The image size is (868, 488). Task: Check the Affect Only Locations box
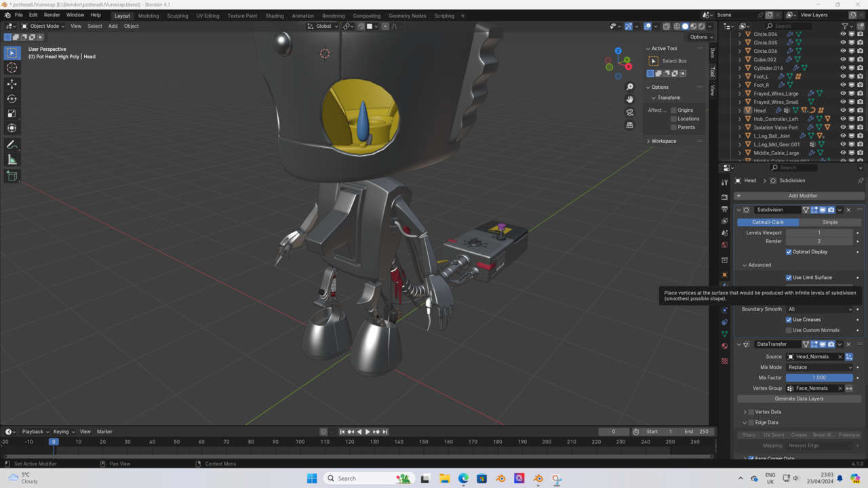click(x=673, y=119)
